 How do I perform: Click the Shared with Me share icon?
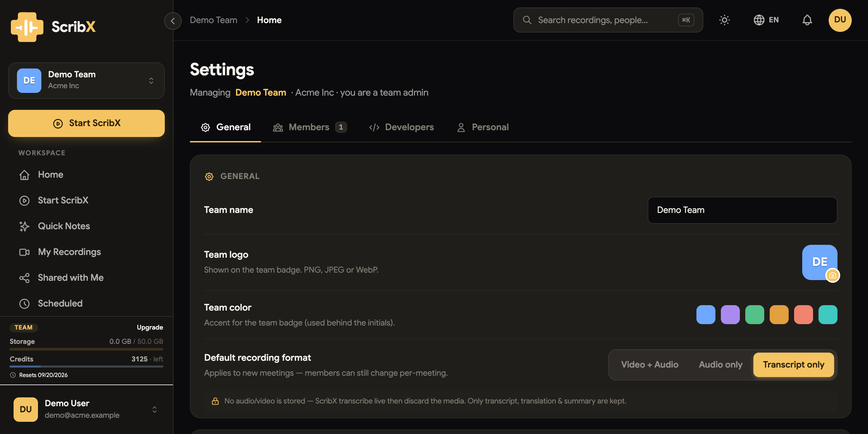[x=24, y=278]
